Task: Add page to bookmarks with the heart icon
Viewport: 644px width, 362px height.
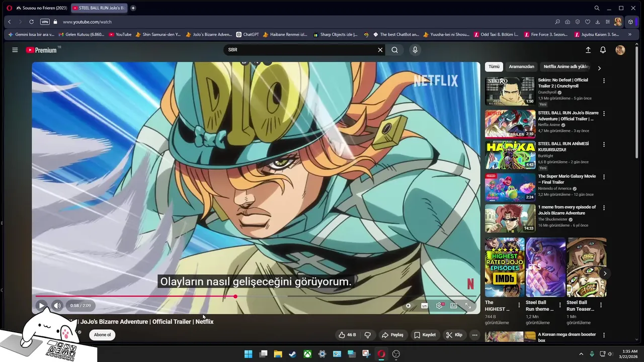Action: coord(587,22)
